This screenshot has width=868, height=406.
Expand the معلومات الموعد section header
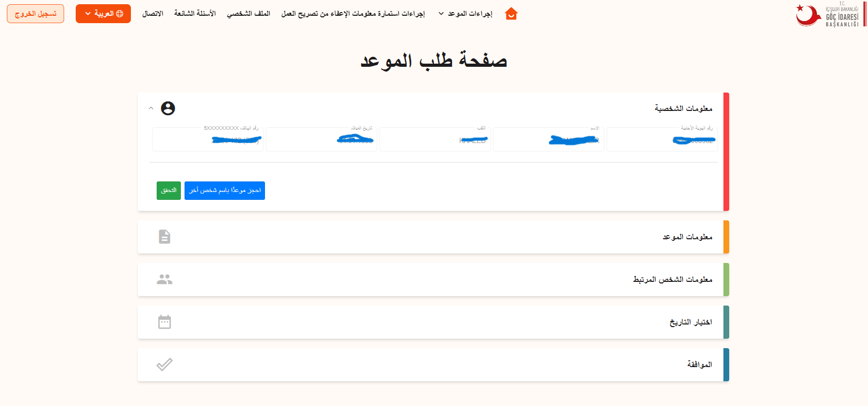433,237
